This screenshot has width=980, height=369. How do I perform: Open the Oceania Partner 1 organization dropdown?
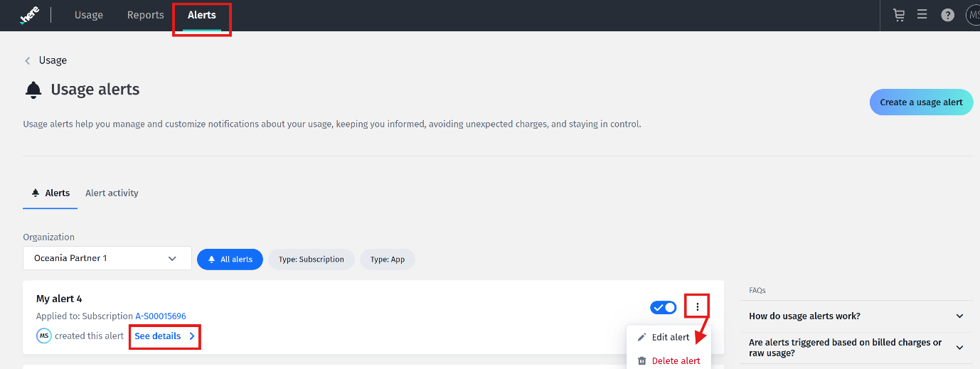pos(107,258)
